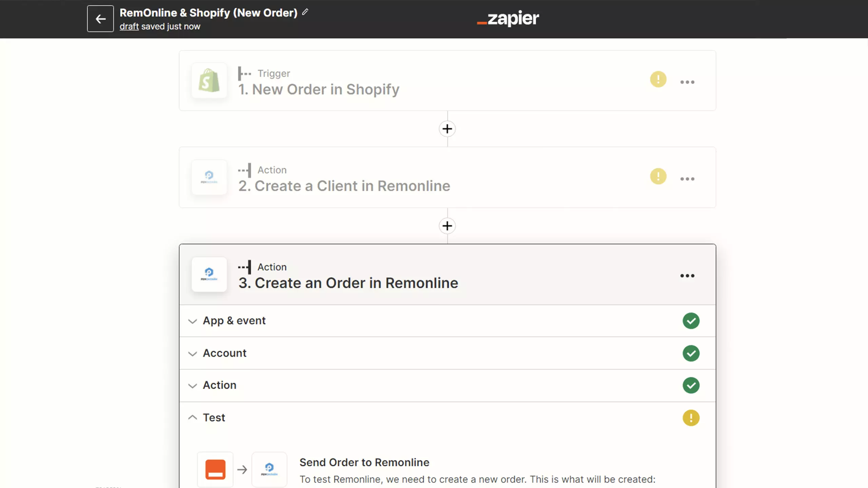Image resolution: width=868 pixels, height=488 pixels.
Task: Expand the Action section
Action: 447,385
